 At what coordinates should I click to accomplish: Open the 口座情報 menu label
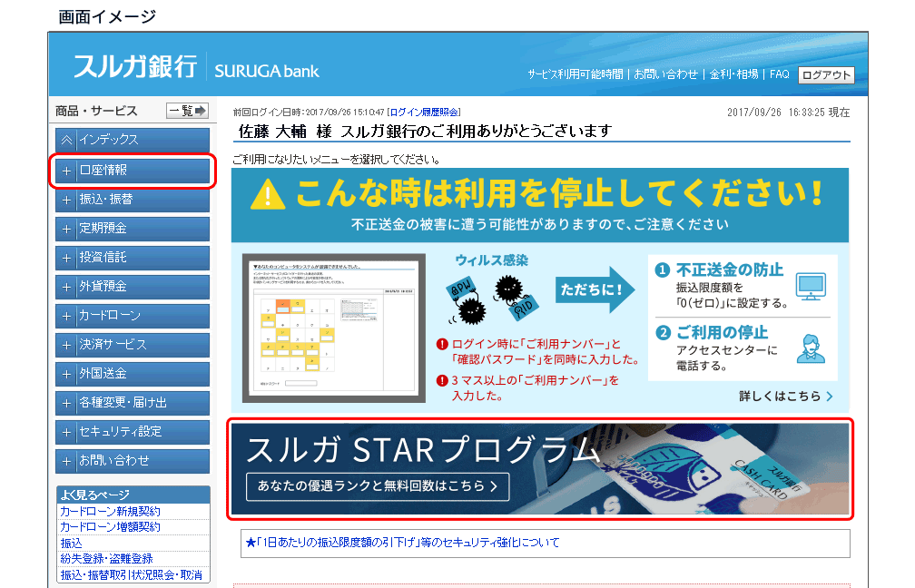[x=103, y=171]
